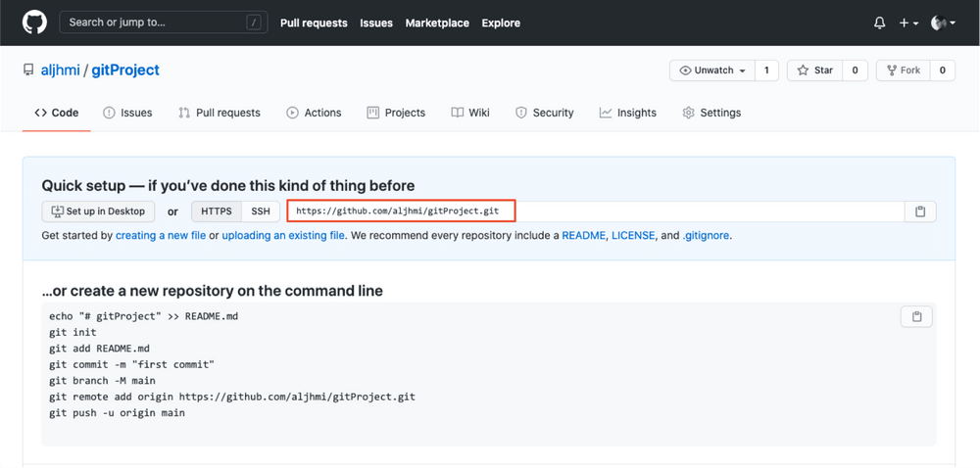Screen dimensions: 980x468
Task: Open the Actions tab
Action: click(x=314, y=113)
